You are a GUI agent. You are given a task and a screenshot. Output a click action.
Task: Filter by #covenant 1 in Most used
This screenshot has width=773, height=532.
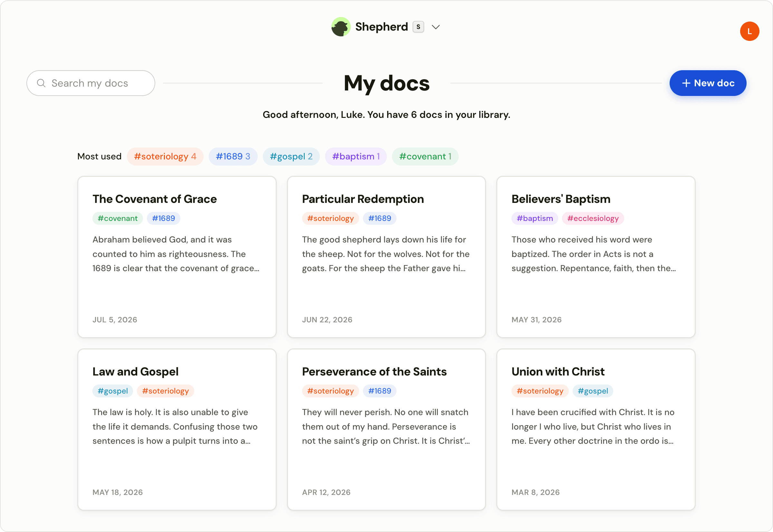[x=425, y=156]
